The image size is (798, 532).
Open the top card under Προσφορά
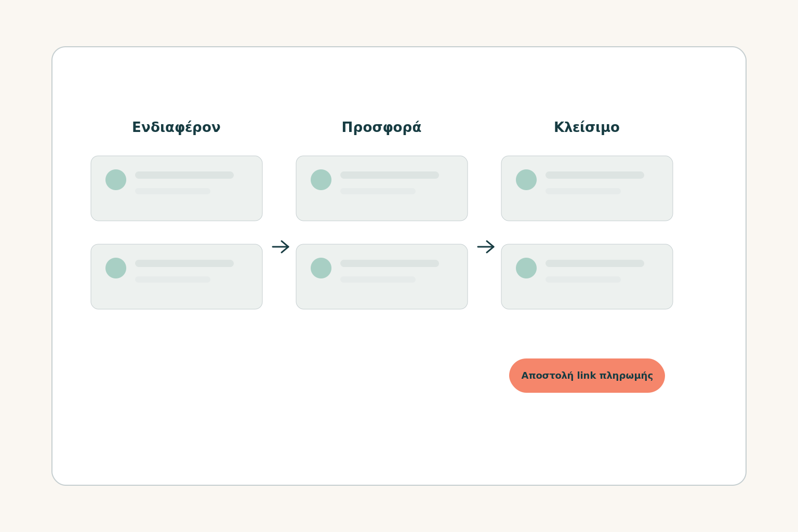(x=382, y=188)
